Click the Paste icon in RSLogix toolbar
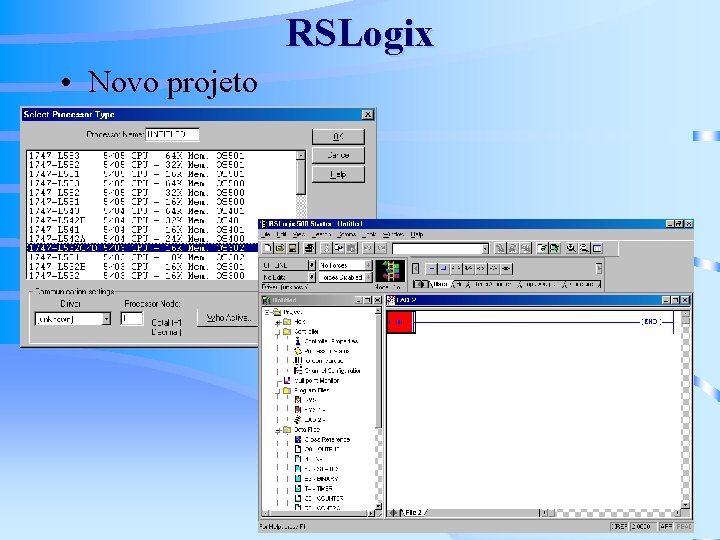The width and height of the screenshot is (720, 540). (351, 248)
